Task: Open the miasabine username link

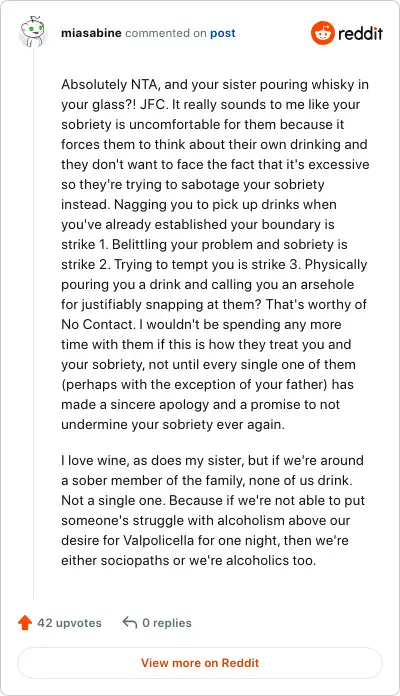Action: 91,33
